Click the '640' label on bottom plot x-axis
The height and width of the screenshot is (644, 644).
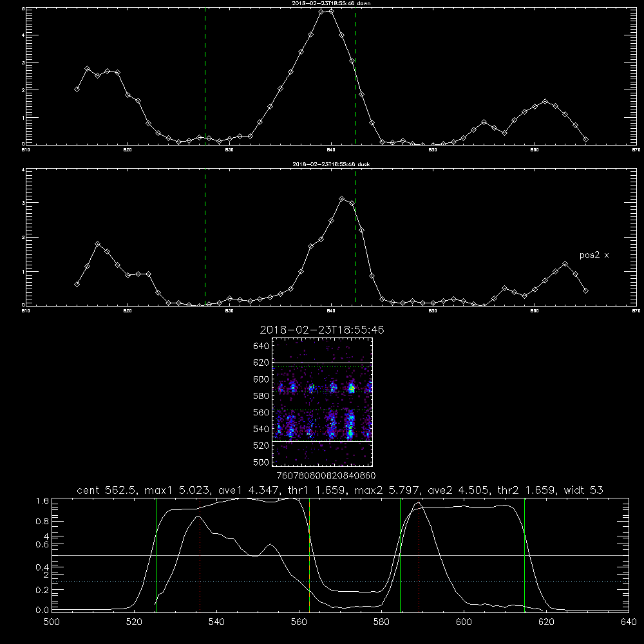tap(629, 622)
